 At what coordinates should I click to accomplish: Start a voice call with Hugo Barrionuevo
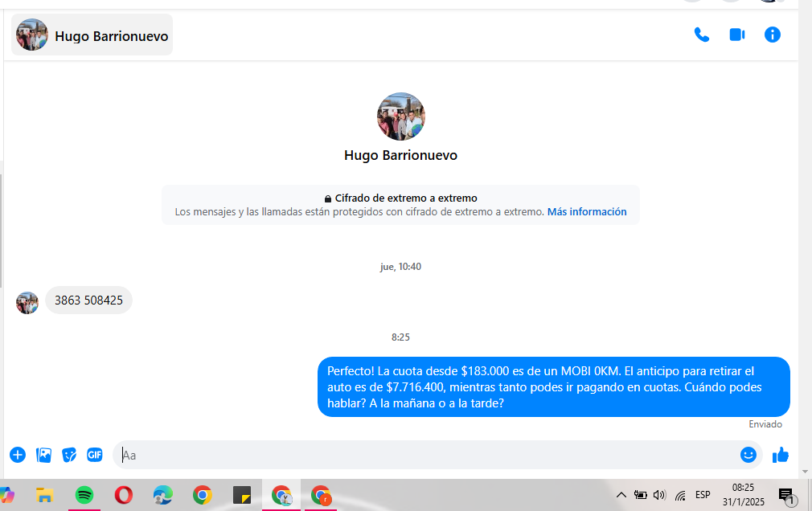tap(702, 35)
